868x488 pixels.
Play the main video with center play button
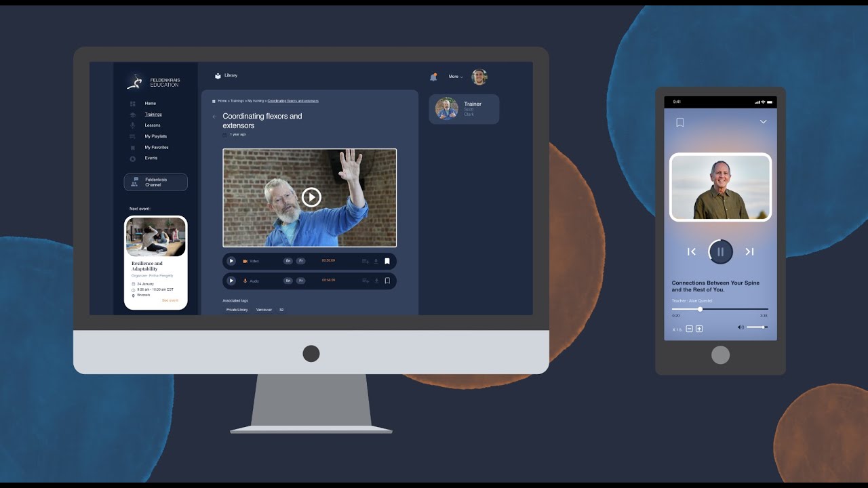311,197
